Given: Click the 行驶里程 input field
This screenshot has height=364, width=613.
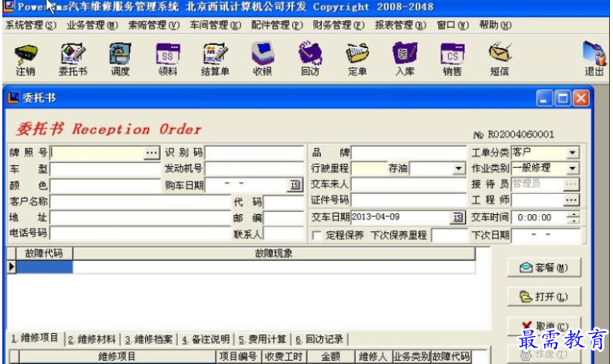Looking at the screenshot, I should coord(369,168).
